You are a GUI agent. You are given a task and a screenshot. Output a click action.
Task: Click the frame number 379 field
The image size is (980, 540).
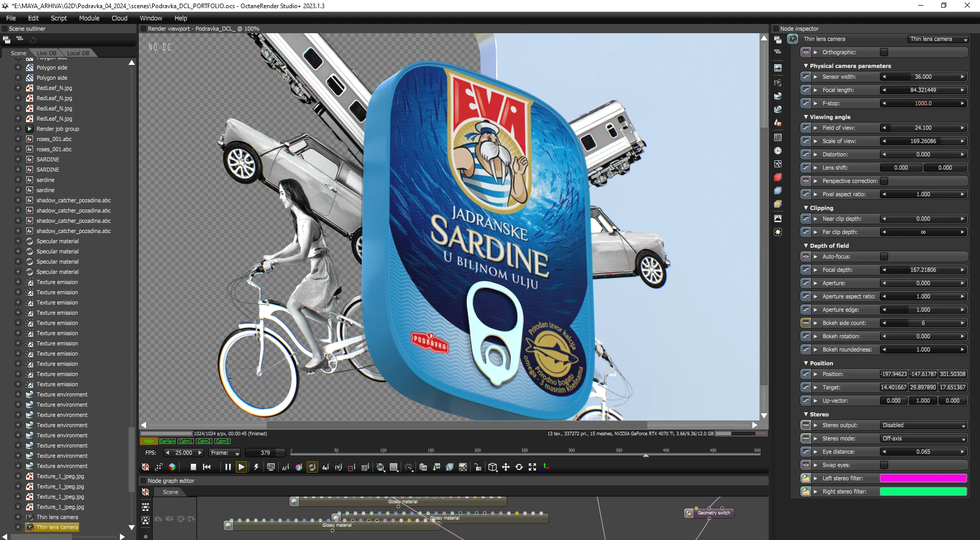pos(265,453)
